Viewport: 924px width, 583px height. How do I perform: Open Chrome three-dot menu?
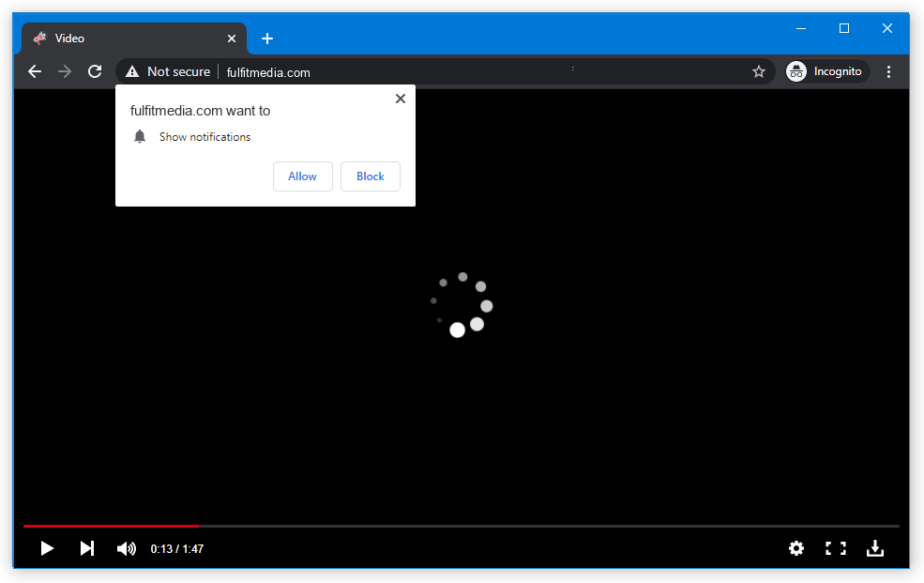point(888,71)
